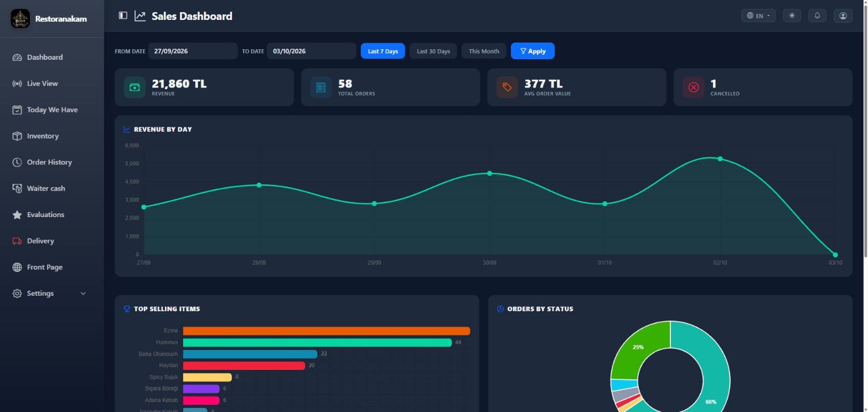Click the average order value tag icon
Viewport: 868px width, 412px height.
click(507, 87)
